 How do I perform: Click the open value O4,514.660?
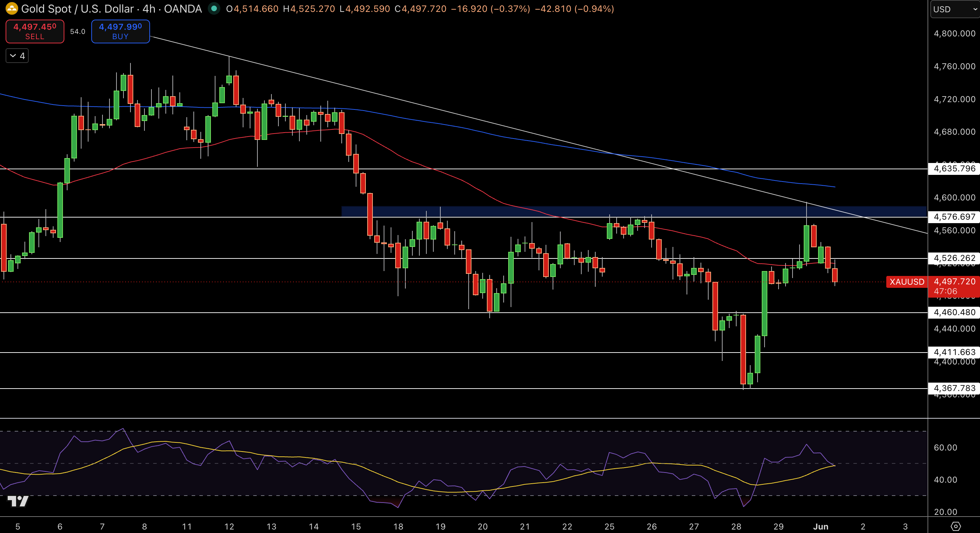click(x=252, y=9)
